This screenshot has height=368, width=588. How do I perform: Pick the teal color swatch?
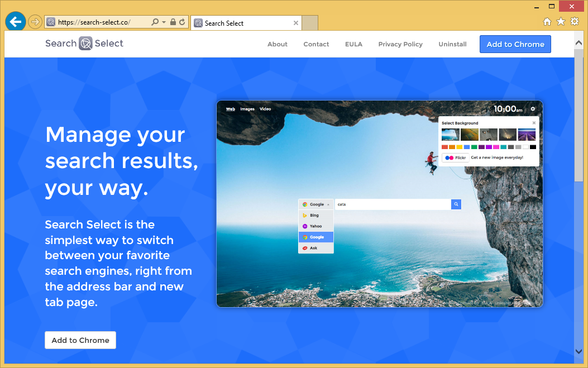tap(504, 147)
